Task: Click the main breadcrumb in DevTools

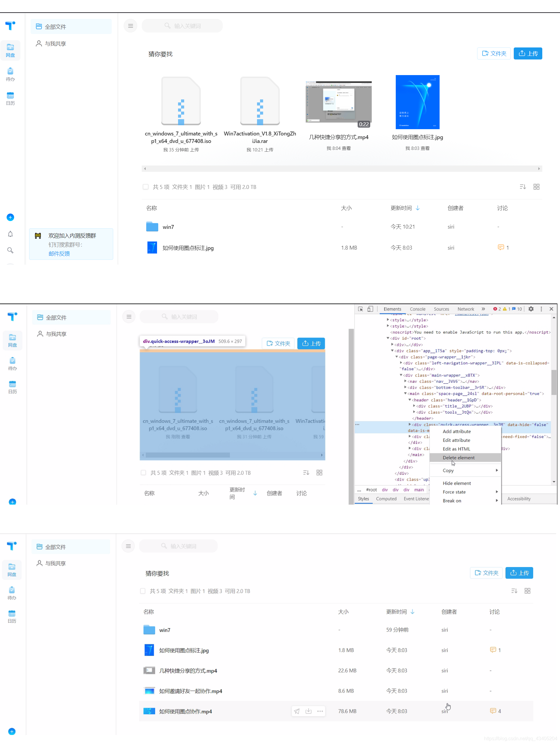Action: (x=419, y=490)
